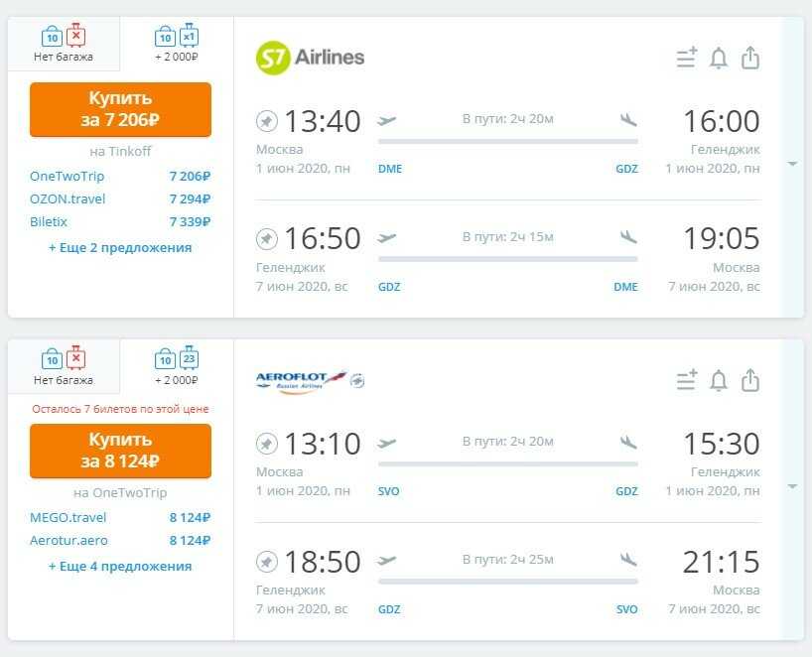Click the share icon on S7 Airlines ticket
Viewport: 812px width, 657px height.
pyautogui.click(x=750, y=58)
